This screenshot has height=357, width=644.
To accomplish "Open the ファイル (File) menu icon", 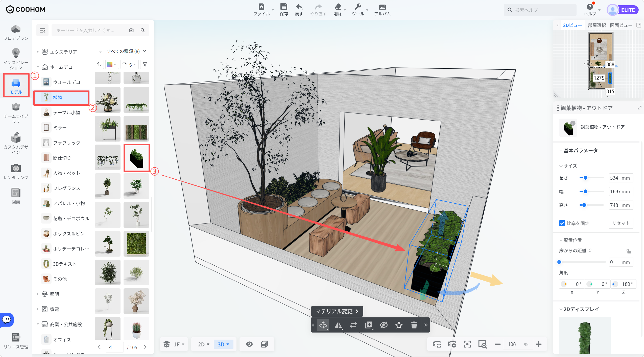I will (261, 7).
